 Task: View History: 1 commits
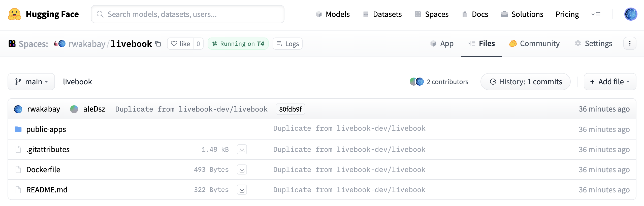[525, 82]
